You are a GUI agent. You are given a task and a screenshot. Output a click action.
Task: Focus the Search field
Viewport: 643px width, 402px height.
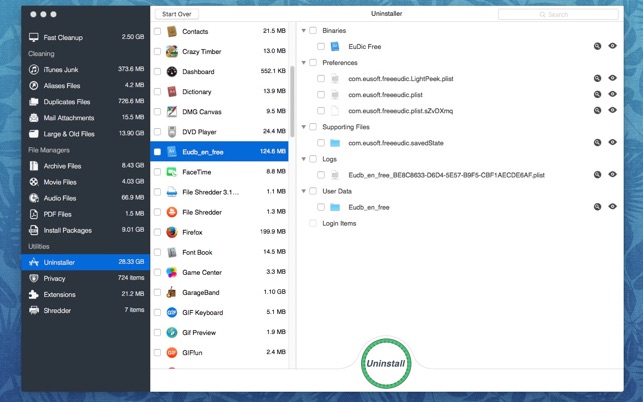(x=558, y=14)
